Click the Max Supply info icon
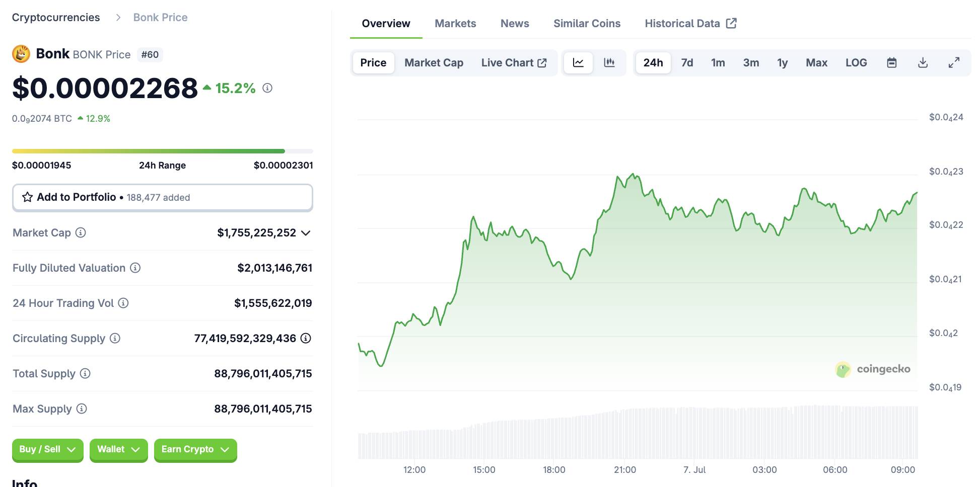This screenshot has width=980, height=487. 82,409
